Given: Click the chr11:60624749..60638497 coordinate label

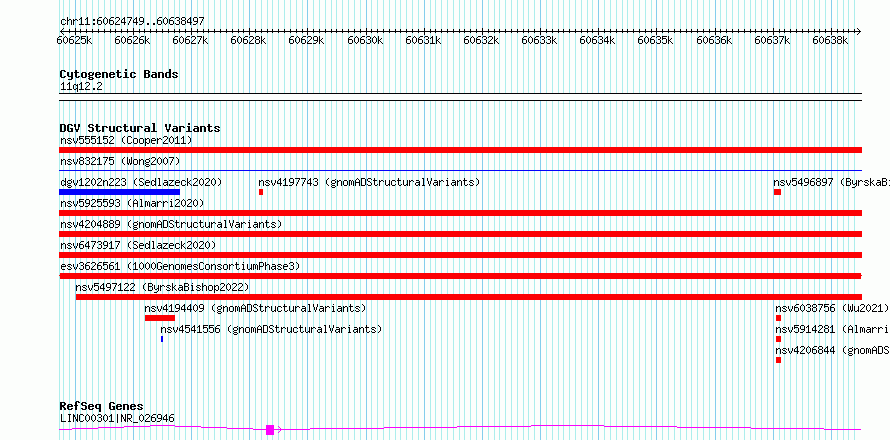Looking at the screenshot, I should 132,22.
